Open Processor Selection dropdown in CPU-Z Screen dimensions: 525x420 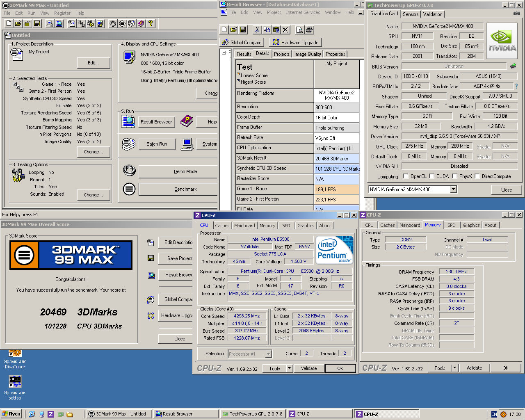268,354
